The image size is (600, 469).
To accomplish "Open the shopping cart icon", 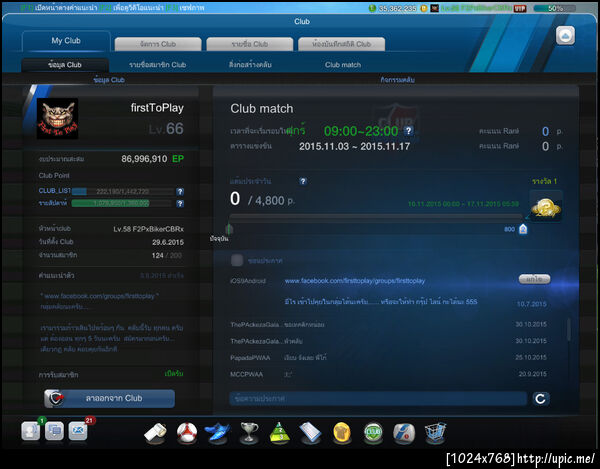I will click(435, 433).
